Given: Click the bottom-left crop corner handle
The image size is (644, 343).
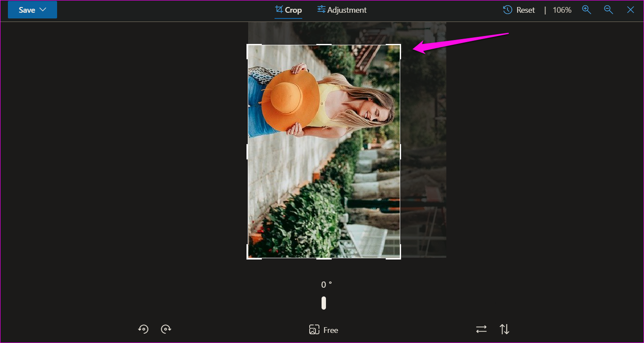Looking at the screenshot, I should pyautogui.click(x=248, y=258).
